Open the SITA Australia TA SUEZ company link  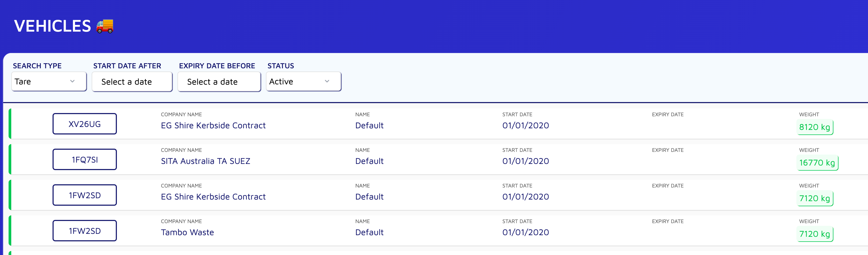206,161
